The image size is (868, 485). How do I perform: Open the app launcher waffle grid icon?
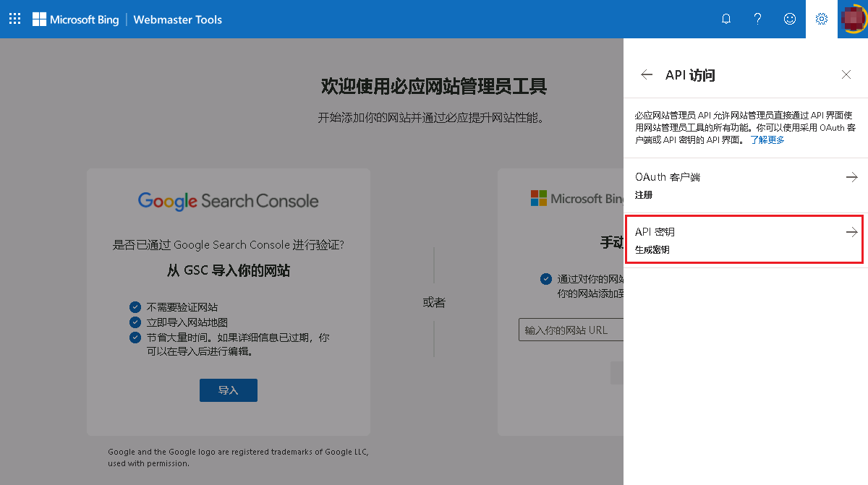[x=14, y=20]
